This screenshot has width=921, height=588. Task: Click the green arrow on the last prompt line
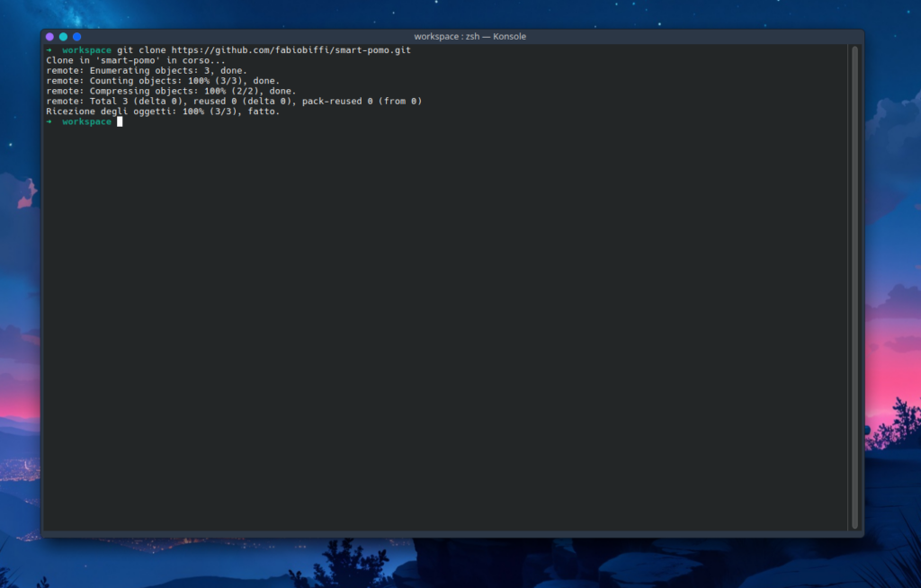[49, 121]
